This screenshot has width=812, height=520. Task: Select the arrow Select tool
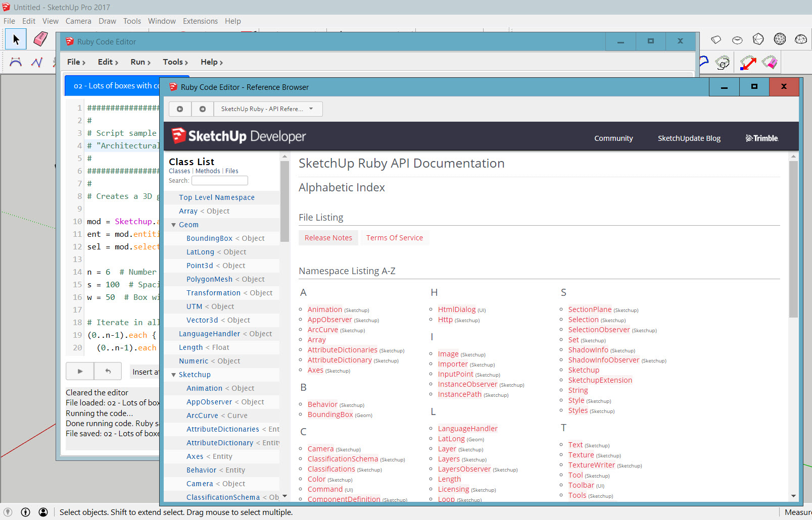16,39
